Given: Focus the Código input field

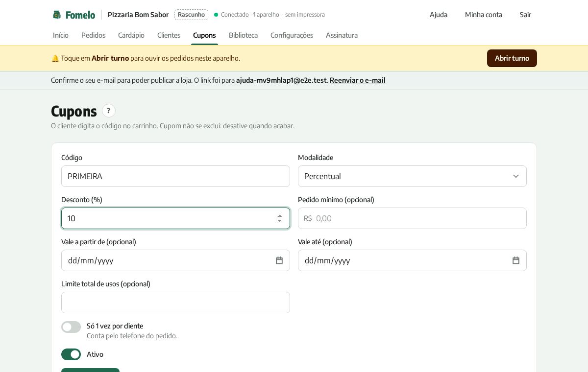Looking at the screenshot, I should [x=175, y=176].
